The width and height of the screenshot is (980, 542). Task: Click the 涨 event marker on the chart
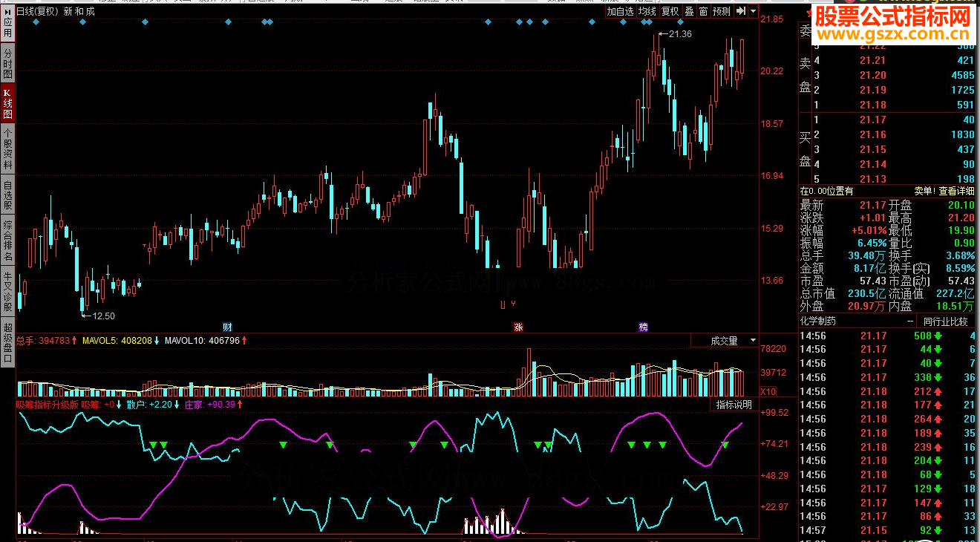[518, 327]
